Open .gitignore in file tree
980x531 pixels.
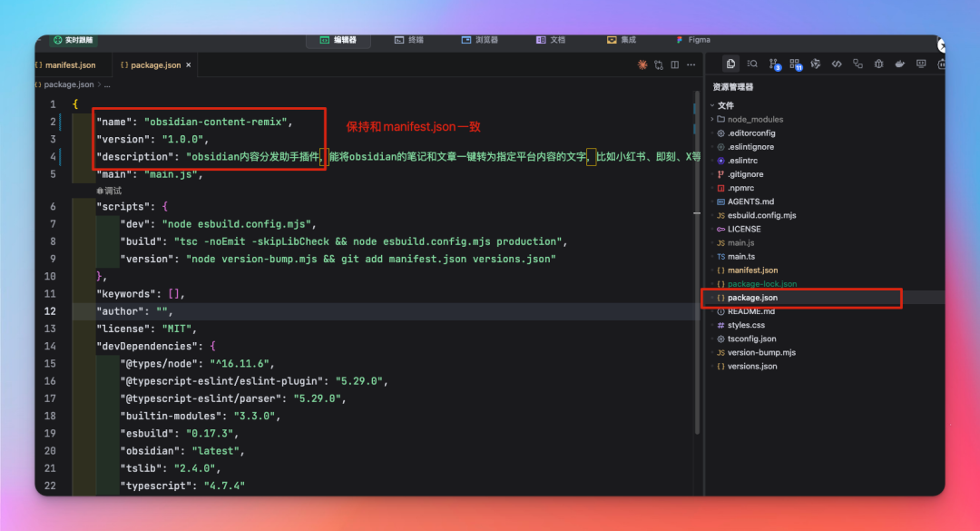point(745,174)
